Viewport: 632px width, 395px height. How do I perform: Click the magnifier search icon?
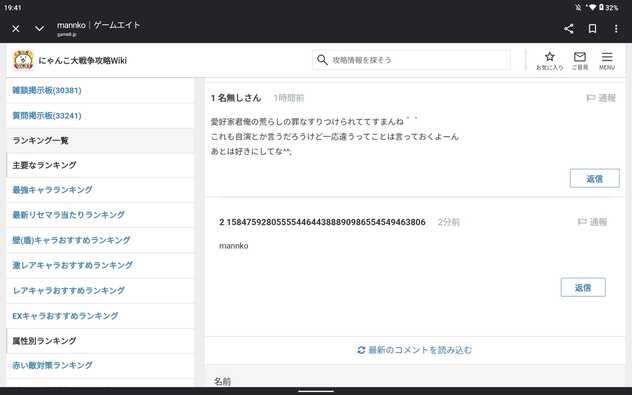tap(322, 60)
